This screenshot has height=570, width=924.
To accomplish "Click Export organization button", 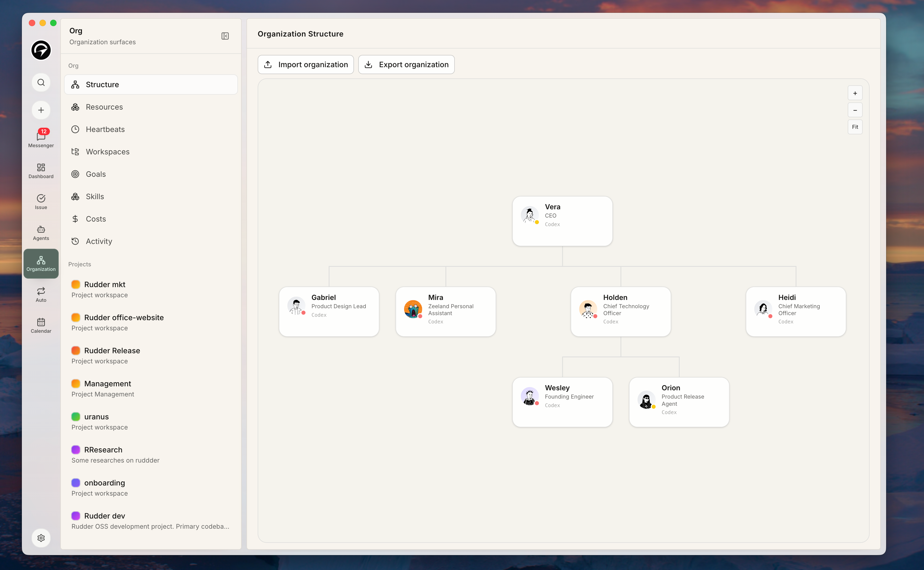I will click(406, 65).
